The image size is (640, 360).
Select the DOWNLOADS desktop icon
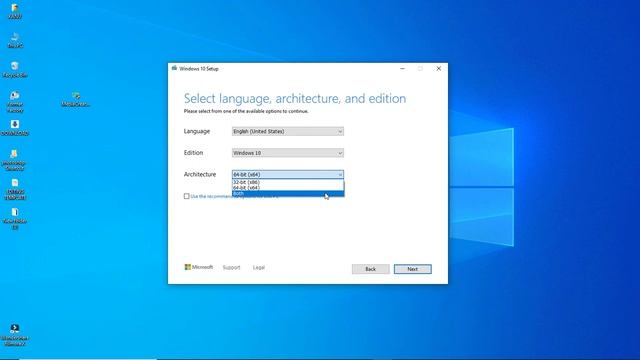coord(15,128)
